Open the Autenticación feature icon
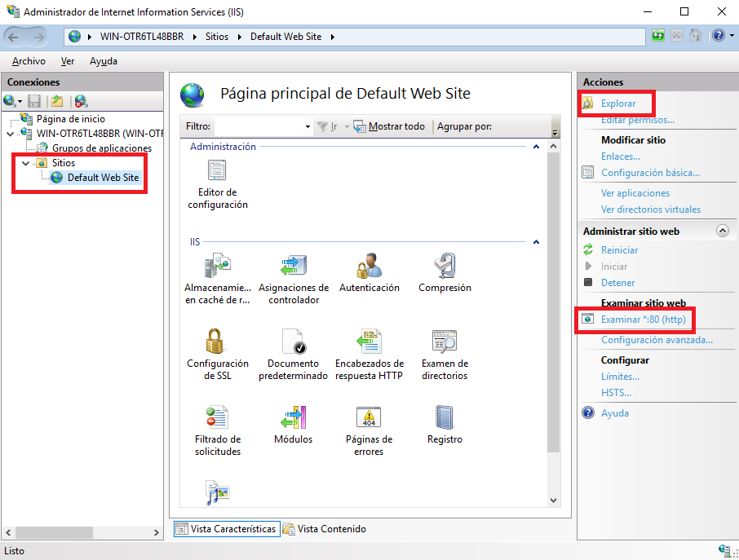 [x=369, y=267]
